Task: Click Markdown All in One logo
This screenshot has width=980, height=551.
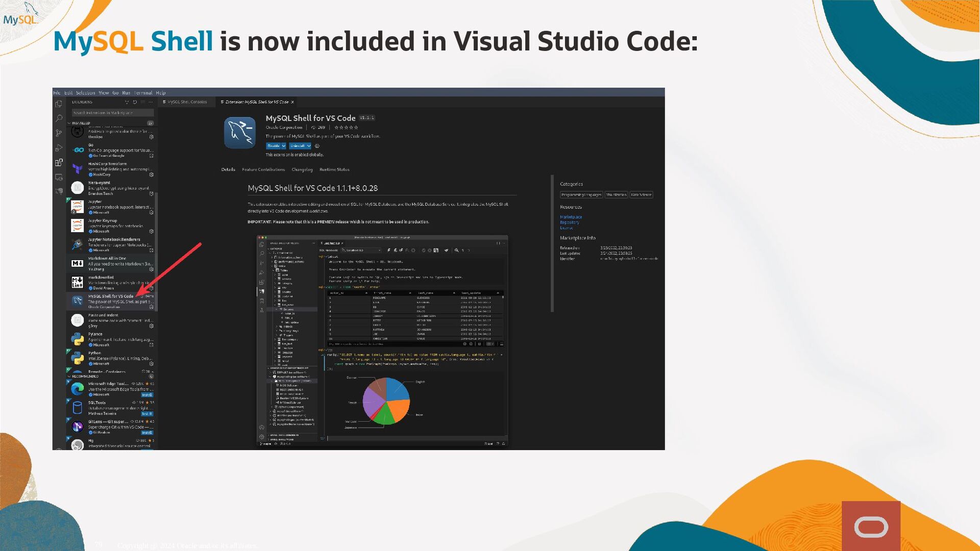Action: [78, 263]
